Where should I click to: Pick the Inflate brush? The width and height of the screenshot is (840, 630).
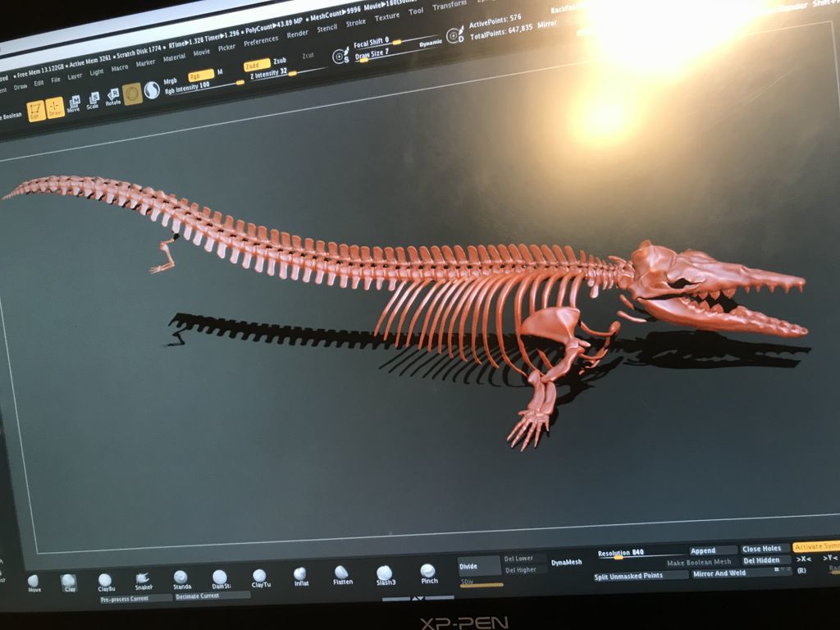[301, 577]
